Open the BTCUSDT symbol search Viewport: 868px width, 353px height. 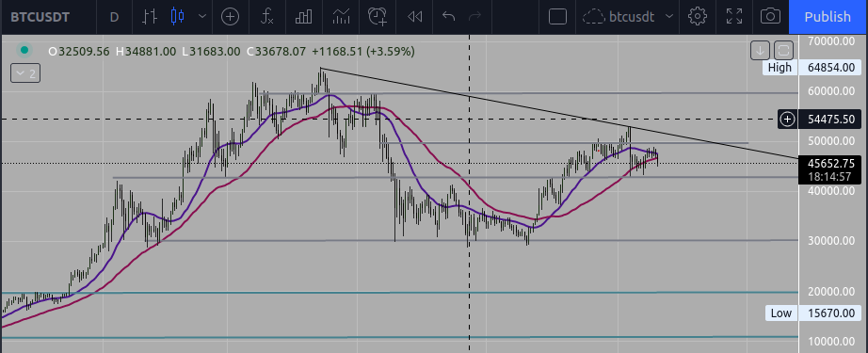click(x=40, y=17)
